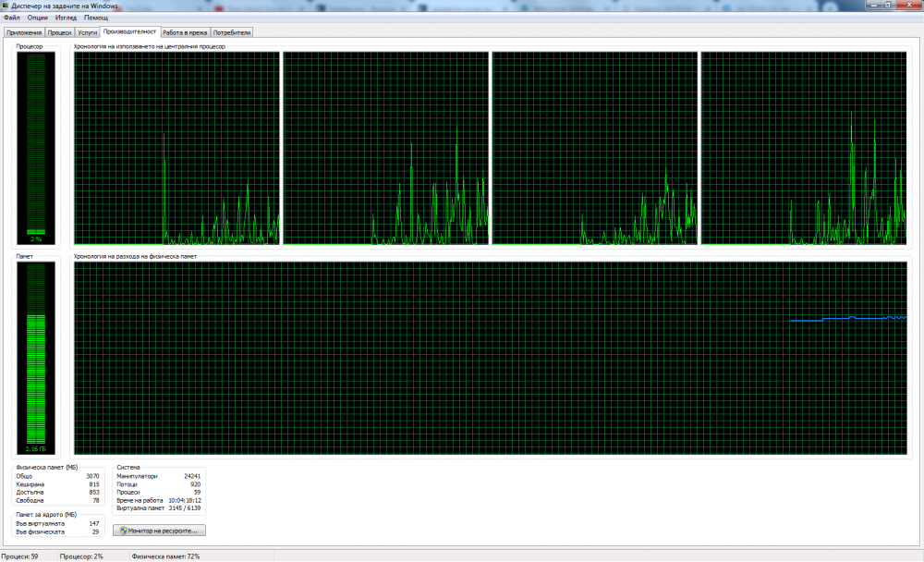Image resolution: width=924 pixels, height=562 pixels.
Task: Click status bar entry Процеси: 59
Action: (19, 556)
